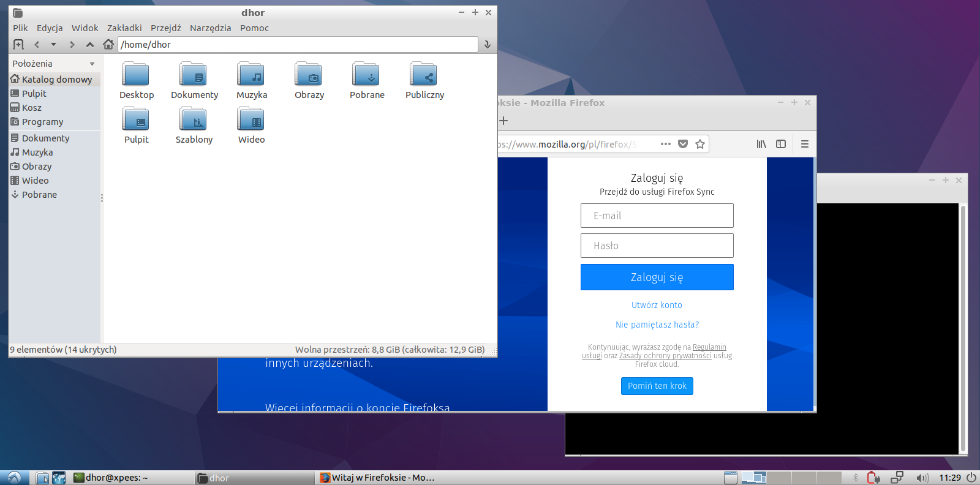Launch the file manager from the panel

42,478
